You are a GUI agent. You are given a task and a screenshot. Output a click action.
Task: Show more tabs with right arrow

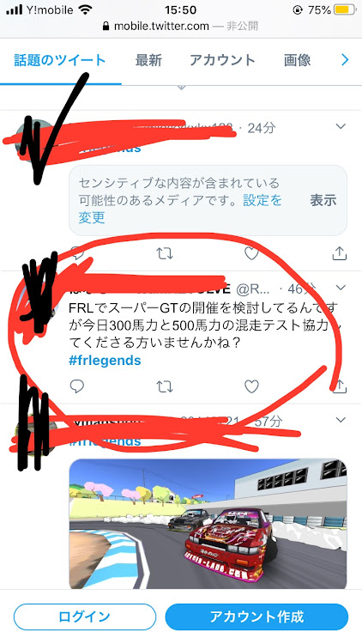coord(345,60)
